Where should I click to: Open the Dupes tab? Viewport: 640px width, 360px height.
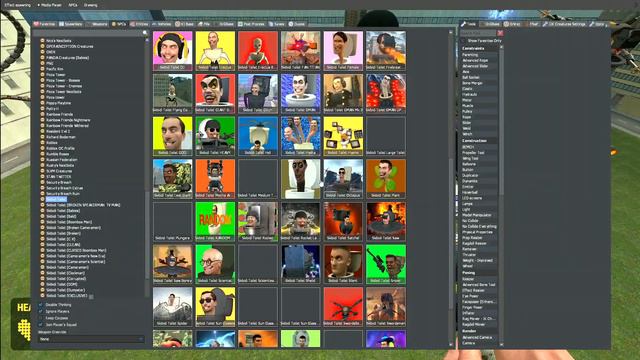[297, 24]
